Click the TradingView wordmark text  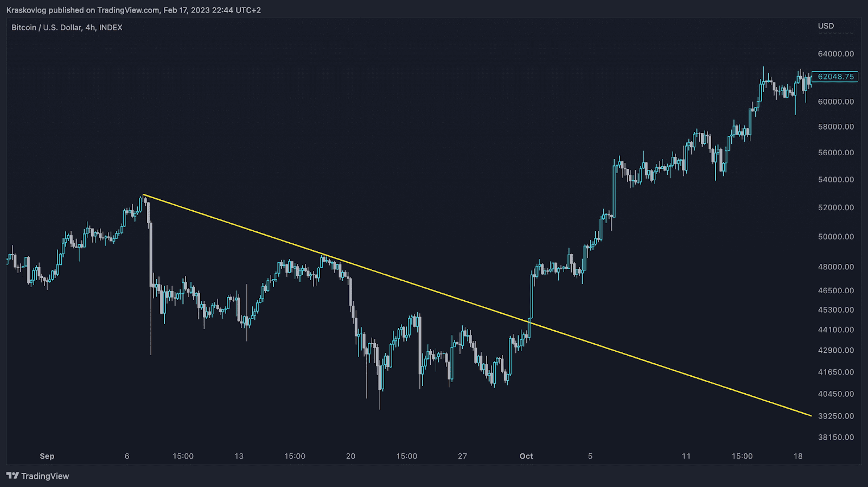(45, 476)
